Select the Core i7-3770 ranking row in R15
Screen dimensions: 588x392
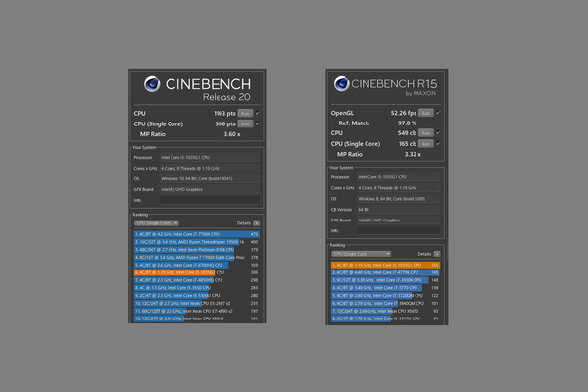[385, 288]
